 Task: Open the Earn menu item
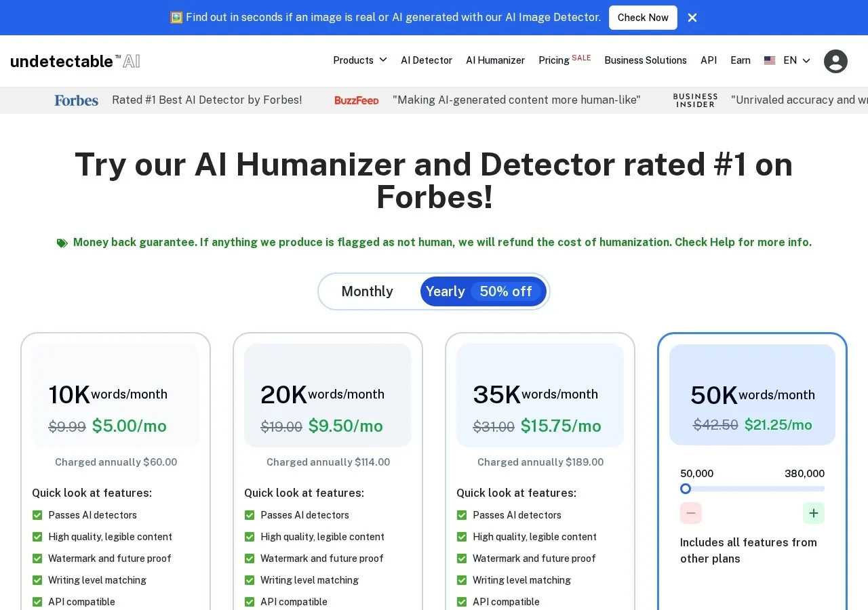pyautogui.click(x=741, y=60)
